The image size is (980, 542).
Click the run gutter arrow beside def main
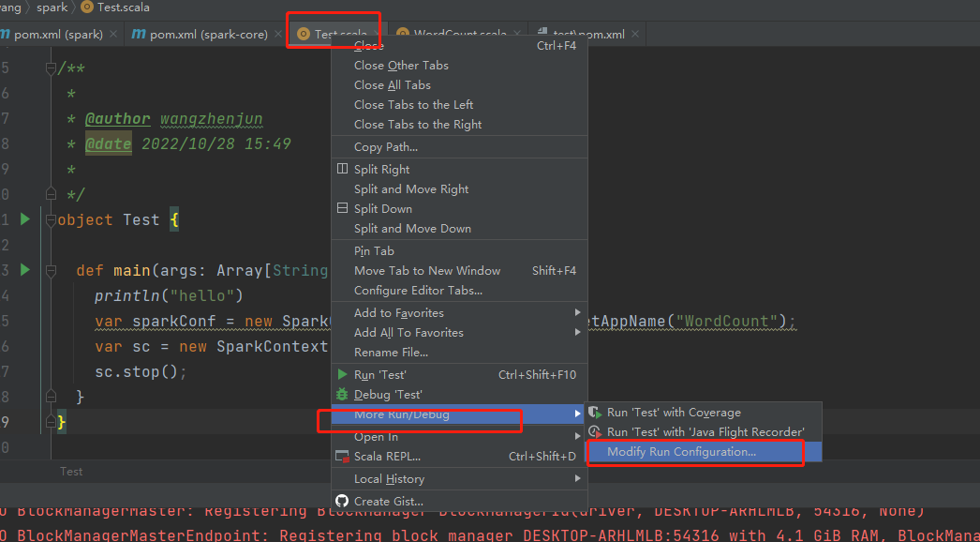pos(25,270)
